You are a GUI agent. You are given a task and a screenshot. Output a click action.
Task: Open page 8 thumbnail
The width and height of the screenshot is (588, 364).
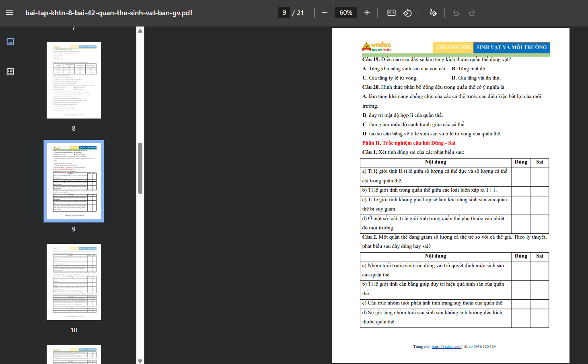(x=74, y=80)
